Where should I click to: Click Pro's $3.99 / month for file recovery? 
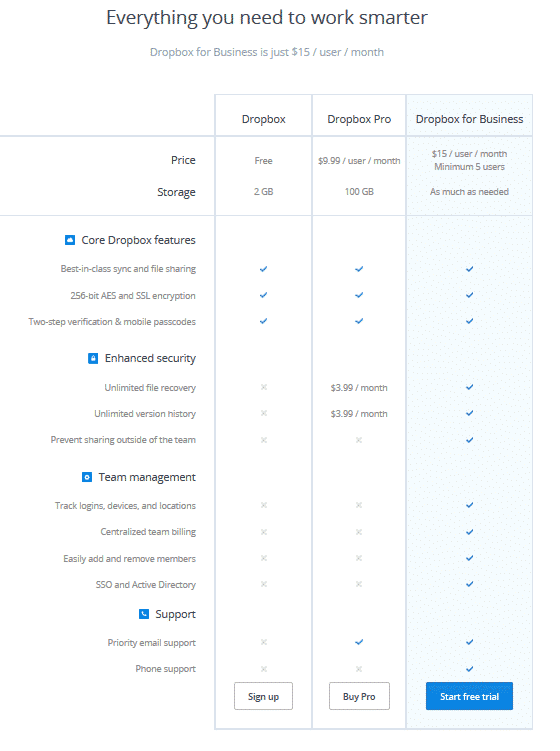(359, 387)
